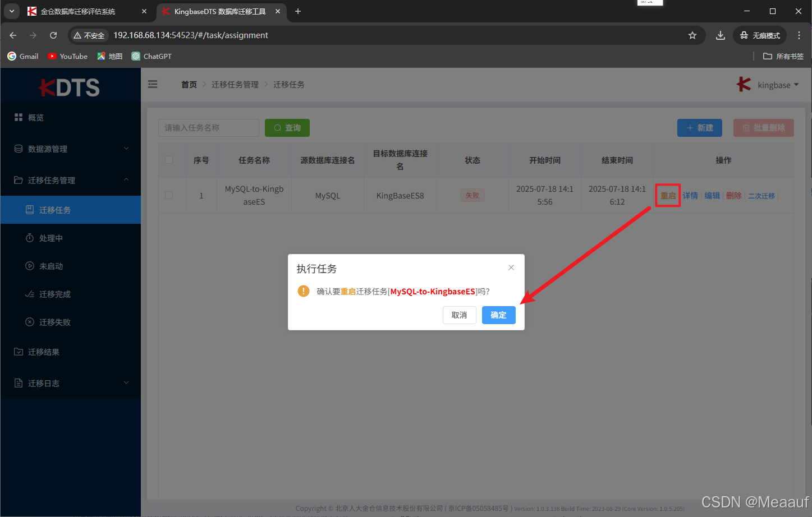Click the 批量删除 button
Image resolution: width=812 pixels, height=517 pixels.
pos(764,128)
